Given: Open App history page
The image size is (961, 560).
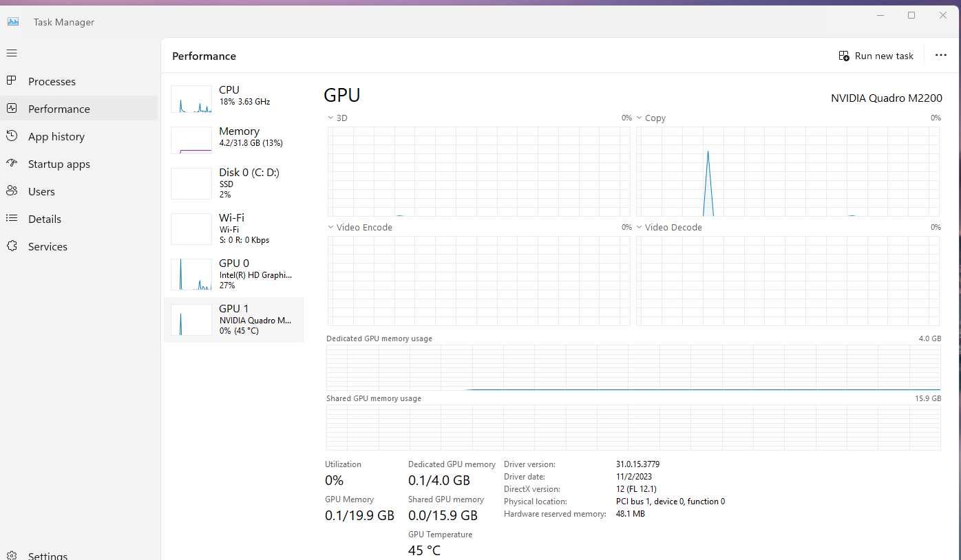Looking at the screenshot, I should coord(79,136).
